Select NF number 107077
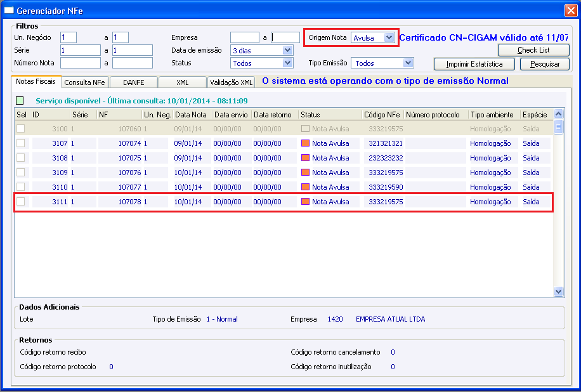This screenshot has width=581, height=392. [129, 187]
